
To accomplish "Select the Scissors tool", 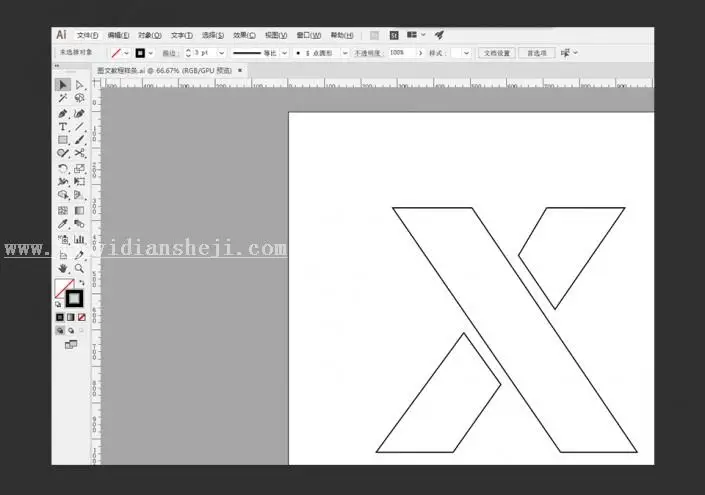I will (80, 153).
